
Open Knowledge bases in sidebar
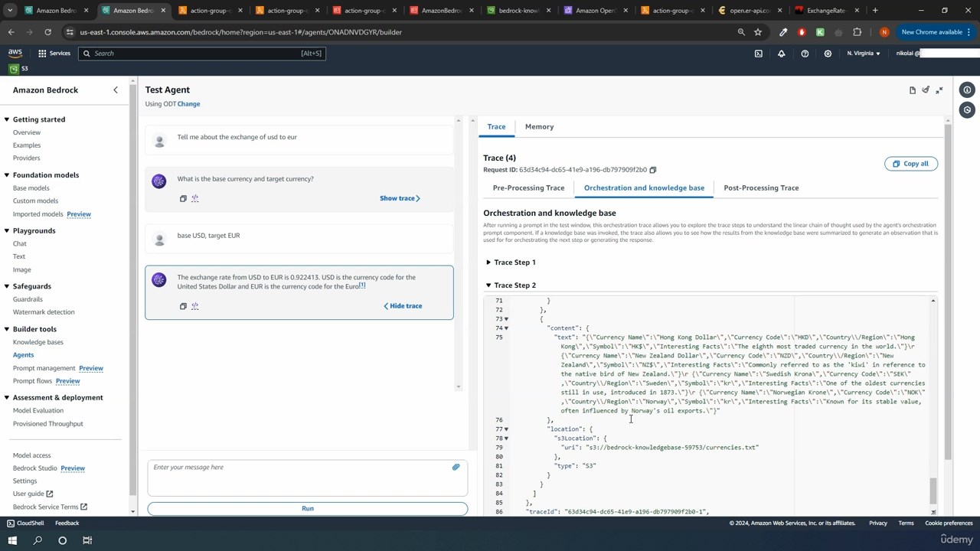(x=38, y=342)
